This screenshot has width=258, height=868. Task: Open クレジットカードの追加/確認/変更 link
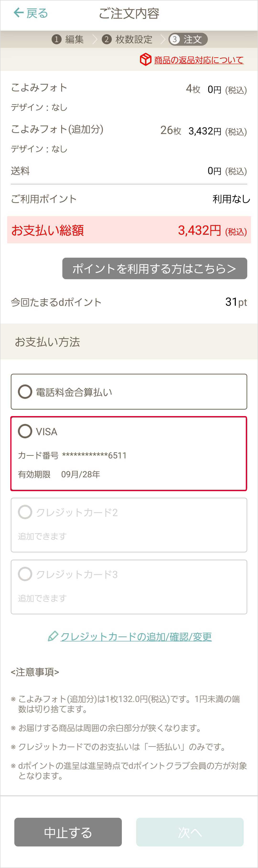[x=136, y=636]
